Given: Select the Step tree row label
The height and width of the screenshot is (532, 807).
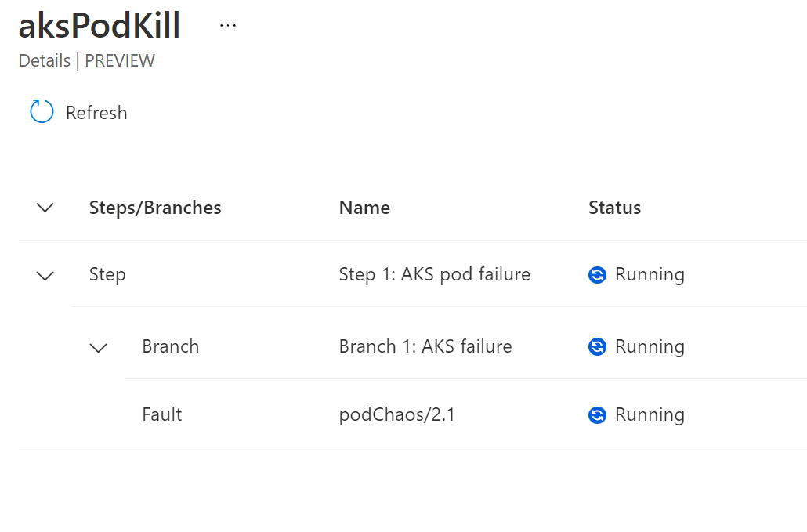Looking at the screenshot, I should pos(107,275).
